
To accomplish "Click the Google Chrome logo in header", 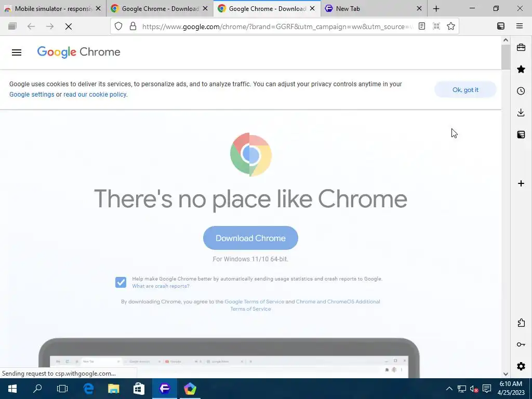I will (79, 52).
